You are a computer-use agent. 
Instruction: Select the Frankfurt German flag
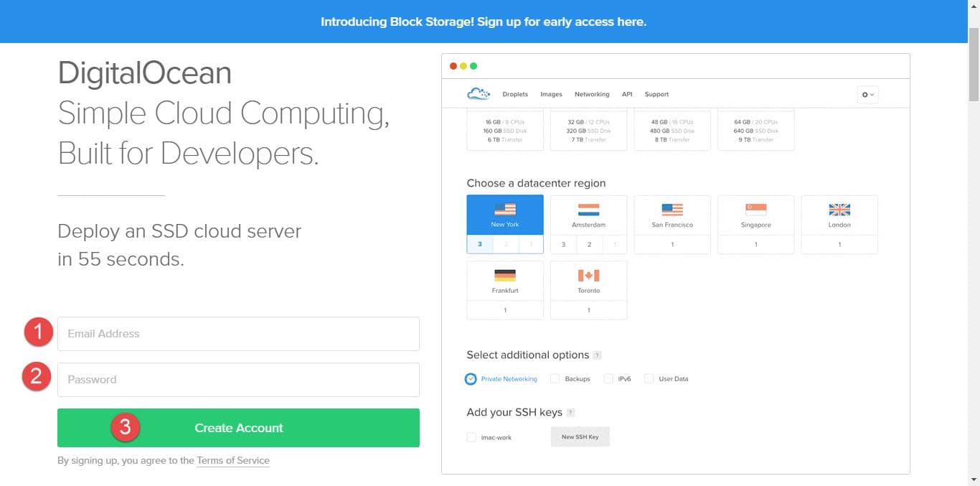click(x=505, y=276)
